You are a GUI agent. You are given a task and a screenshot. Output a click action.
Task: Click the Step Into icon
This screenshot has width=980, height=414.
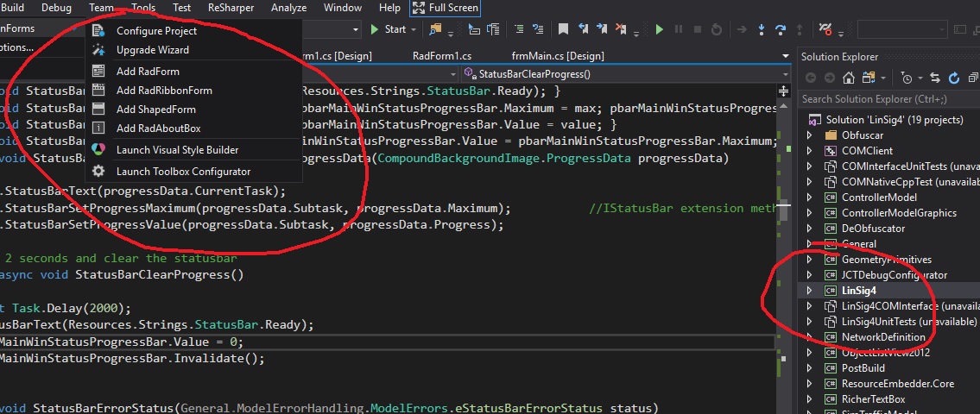tap(762, 29)
